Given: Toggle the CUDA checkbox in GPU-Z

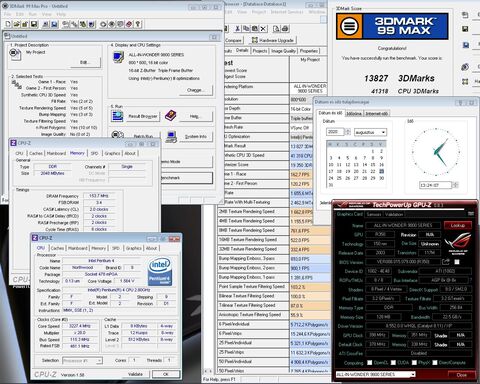Looking at the screenshot, I should click(x=393, y=362).
